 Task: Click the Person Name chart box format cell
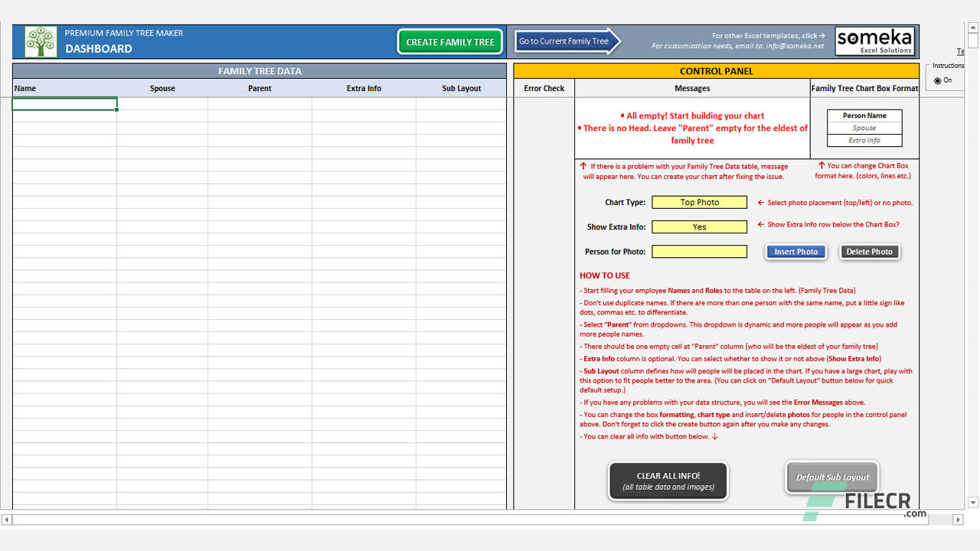(864, 116)
